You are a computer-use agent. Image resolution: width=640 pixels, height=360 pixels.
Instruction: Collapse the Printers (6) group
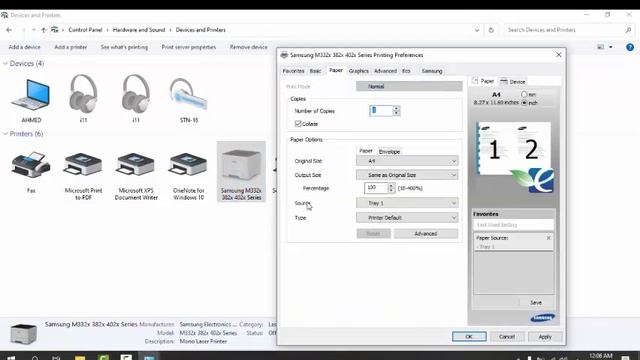5,133
